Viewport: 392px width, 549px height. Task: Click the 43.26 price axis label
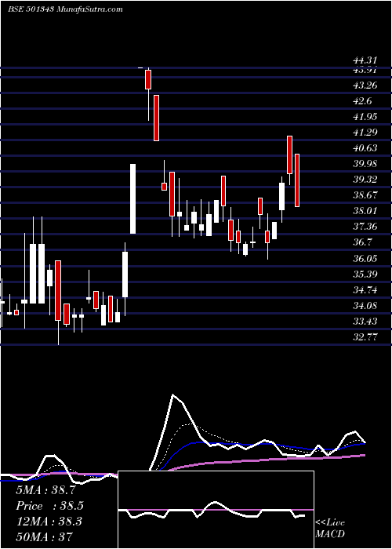coord(365,85)
